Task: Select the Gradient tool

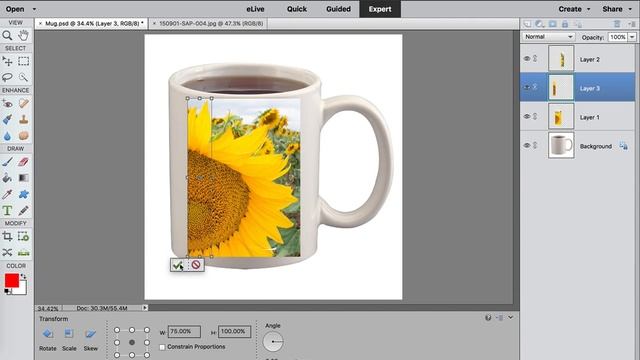Action: (x=24, y=178)
